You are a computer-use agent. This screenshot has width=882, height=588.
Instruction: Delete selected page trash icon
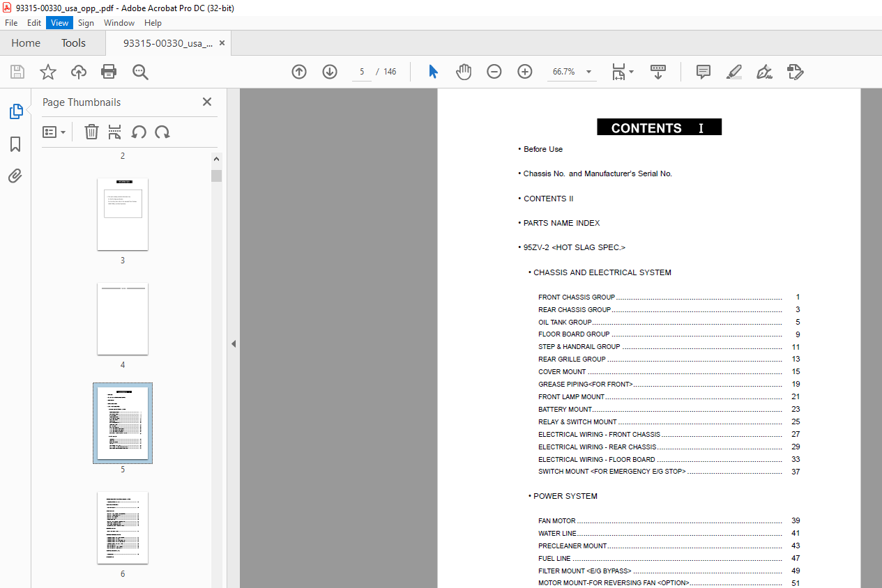(91, 132)
